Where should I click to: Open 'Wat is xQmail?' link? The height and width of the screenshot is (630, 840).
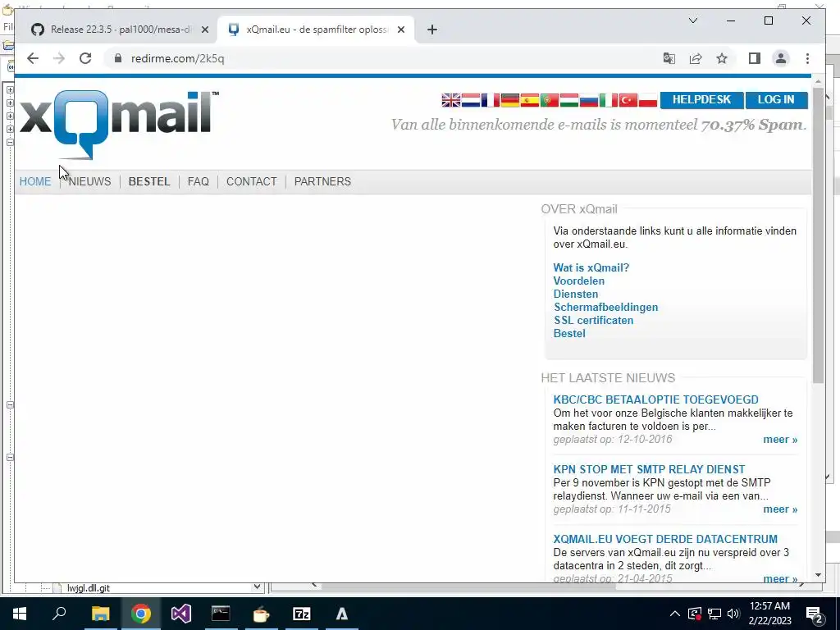coord(591,267)
